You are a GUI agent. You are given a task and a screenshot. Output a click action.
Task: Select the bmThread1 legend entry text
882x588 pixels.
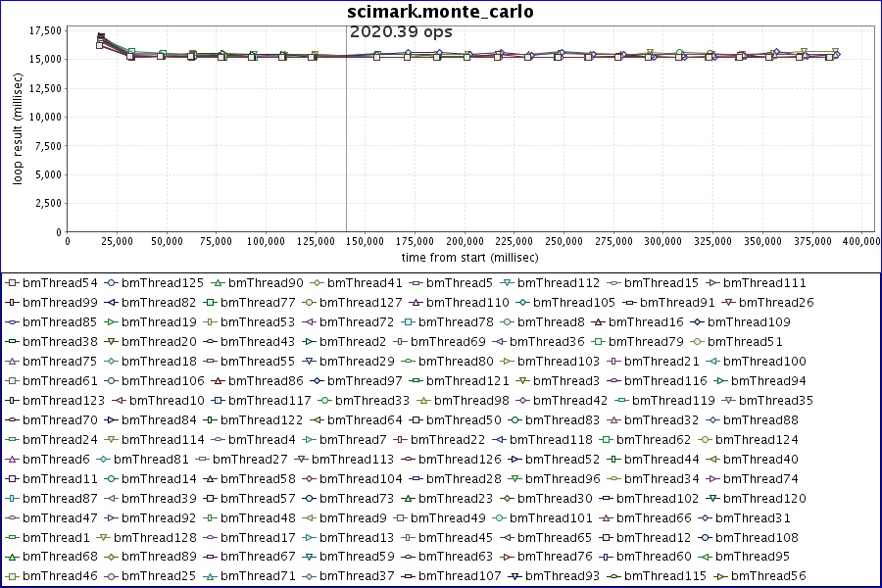(56, 537)
